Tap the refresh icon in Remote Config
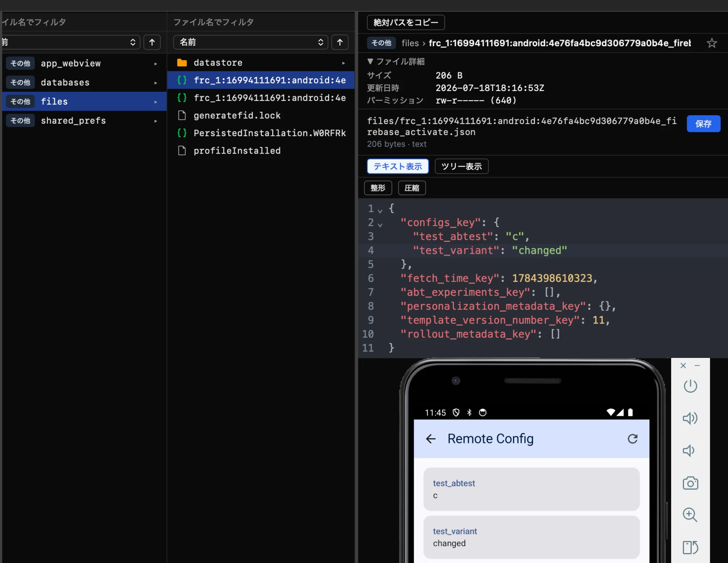The image size is (728, 563). [x=632, y=439]
